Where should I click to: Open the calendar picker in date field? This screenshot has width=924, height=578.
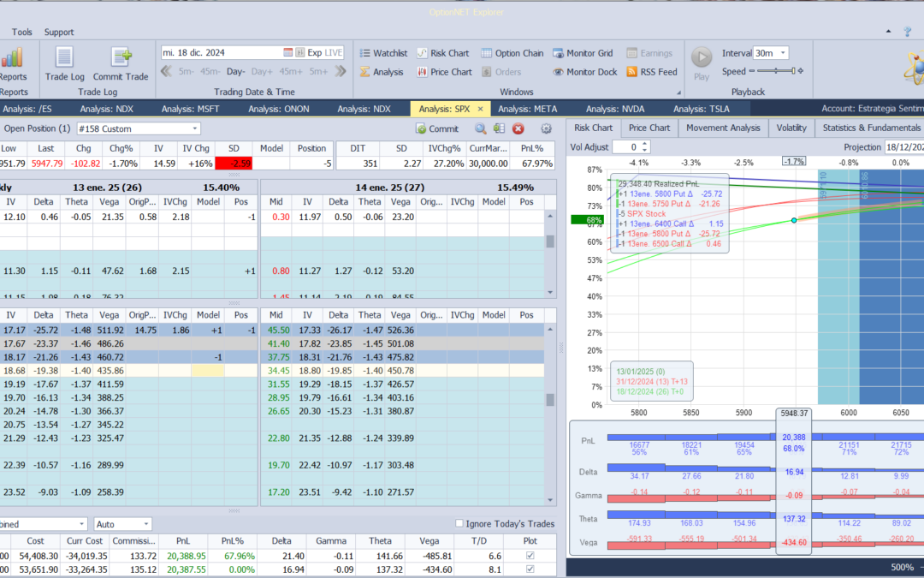click(x=287, y=52)
